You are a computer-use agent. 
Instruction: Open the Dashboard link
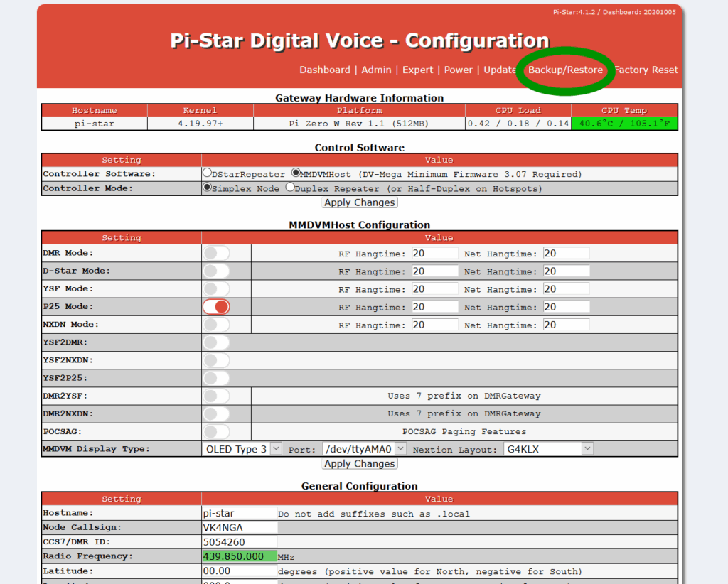324,70
